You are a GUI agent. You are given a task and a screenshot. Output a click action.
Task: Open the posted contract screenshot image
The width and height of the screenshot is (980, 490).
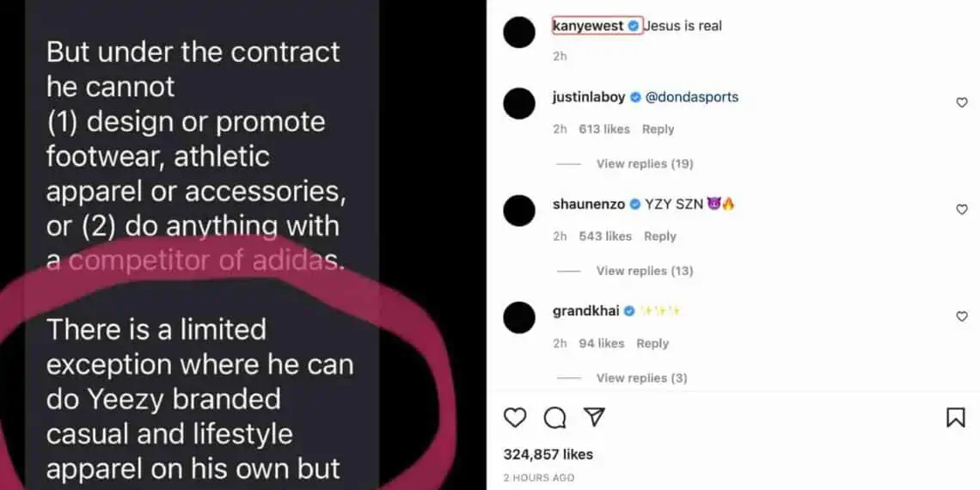coord(243,245)
